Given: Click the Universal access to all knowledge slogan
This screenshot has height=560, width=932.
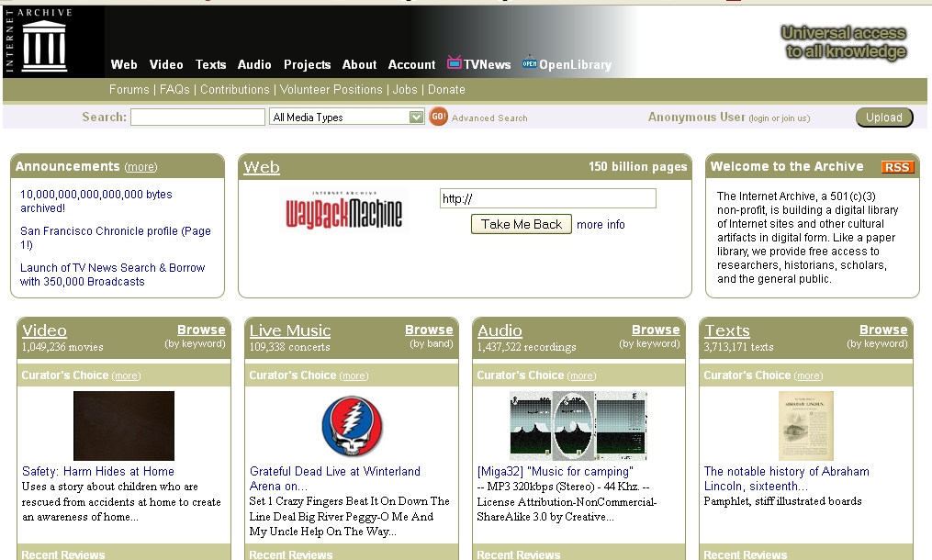Looking at the screenshot, I should [844, 42].
